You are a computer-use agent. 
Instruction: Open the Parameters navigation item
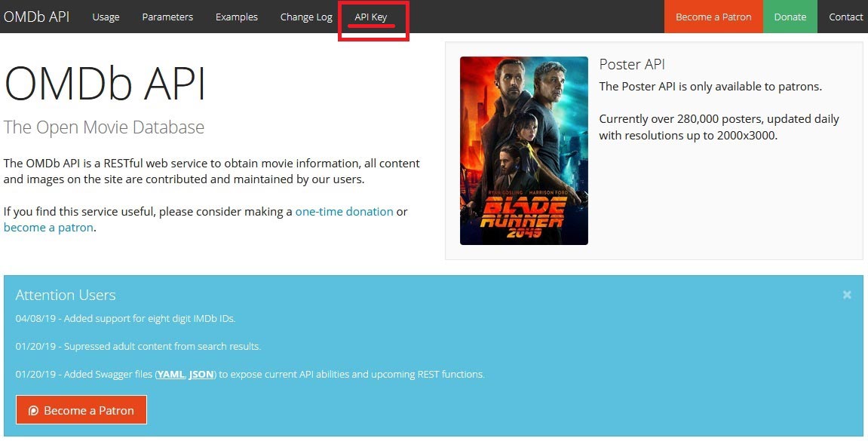[x=167, y=17]
